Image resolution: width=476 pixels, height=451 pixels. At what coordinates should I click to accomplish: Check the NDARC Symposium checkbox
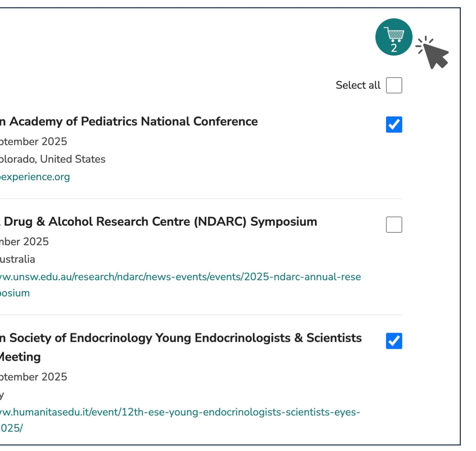point(394,225)
